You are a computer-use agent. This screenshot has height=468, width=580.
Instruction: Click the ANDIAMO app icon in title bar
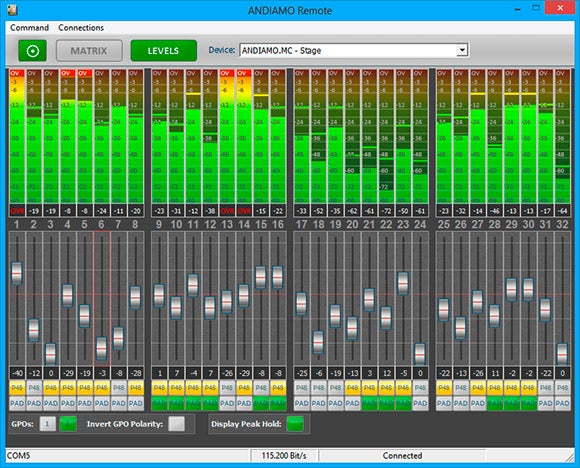pos(12,10)
